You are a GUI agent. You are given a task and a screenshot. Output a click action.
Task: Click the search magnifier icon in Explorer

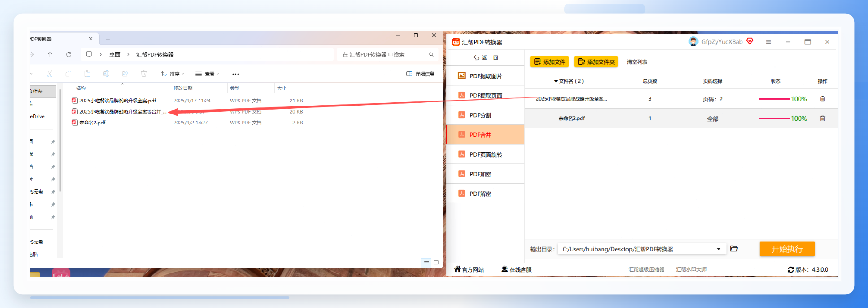point(431,54)
